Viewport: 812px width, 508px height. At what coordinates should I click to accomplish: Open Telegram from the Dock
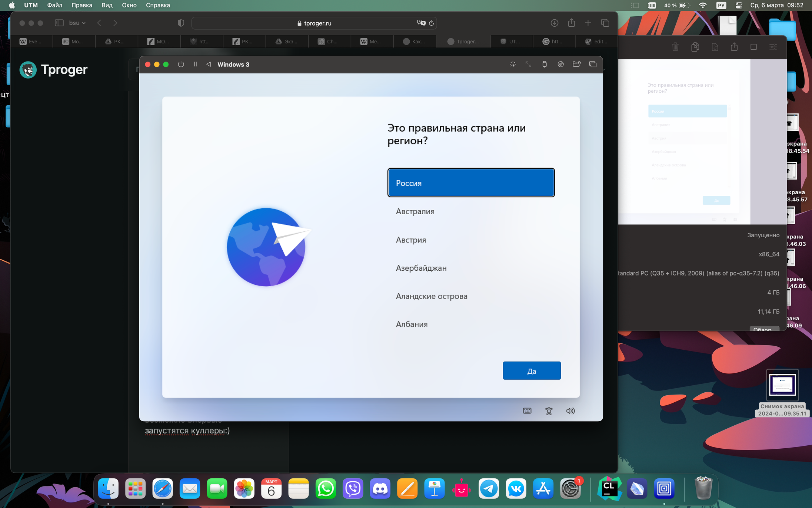pos(489,489)
